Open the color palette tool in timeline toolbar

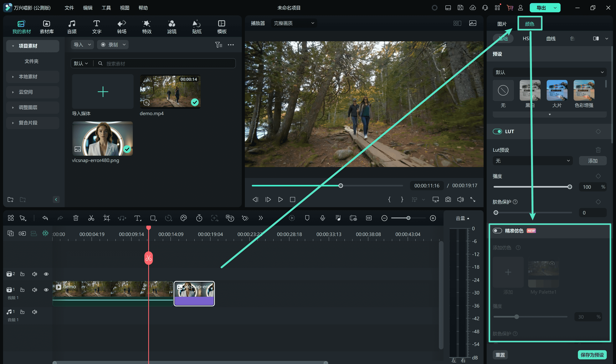183,218
